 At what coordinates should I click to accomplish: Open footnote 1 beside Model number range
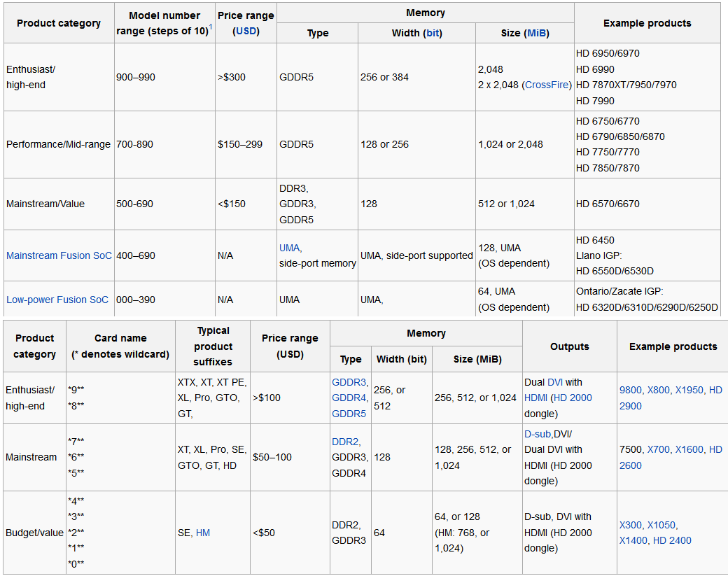(x=210, y=27)
